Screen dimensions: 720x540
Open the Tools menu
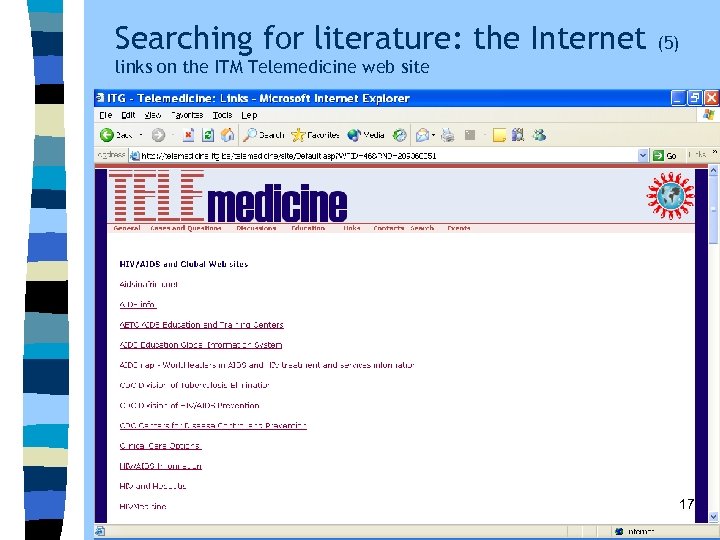click(x=222, y=115)
